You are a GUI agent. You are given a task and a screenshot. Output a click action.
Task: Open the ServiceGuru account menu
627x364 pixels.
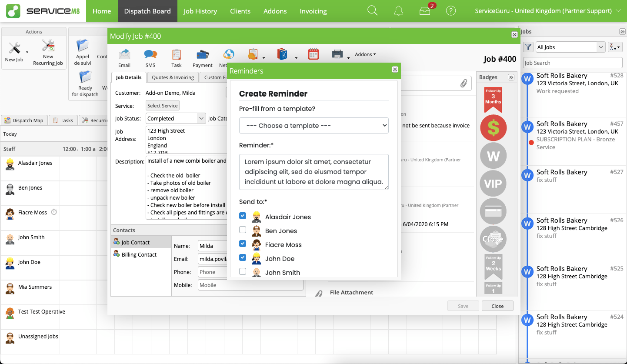[x=548, y=11]
